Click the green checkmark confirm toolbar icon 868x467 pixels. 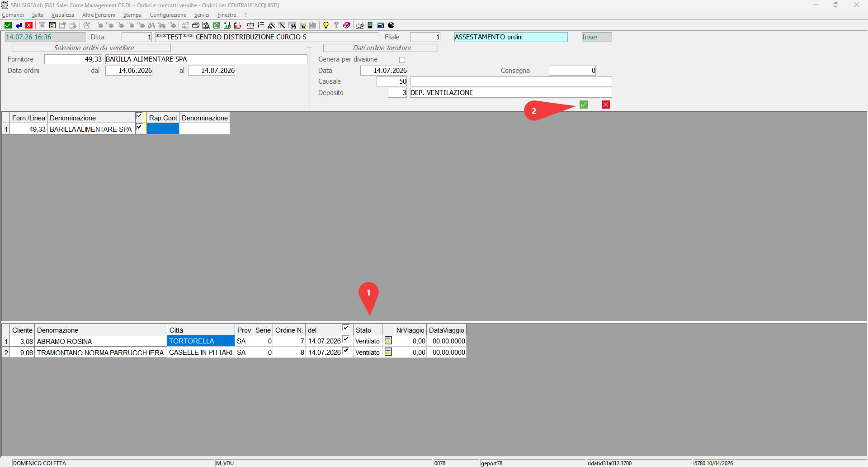pyautogui.click(x=8, y=25)
